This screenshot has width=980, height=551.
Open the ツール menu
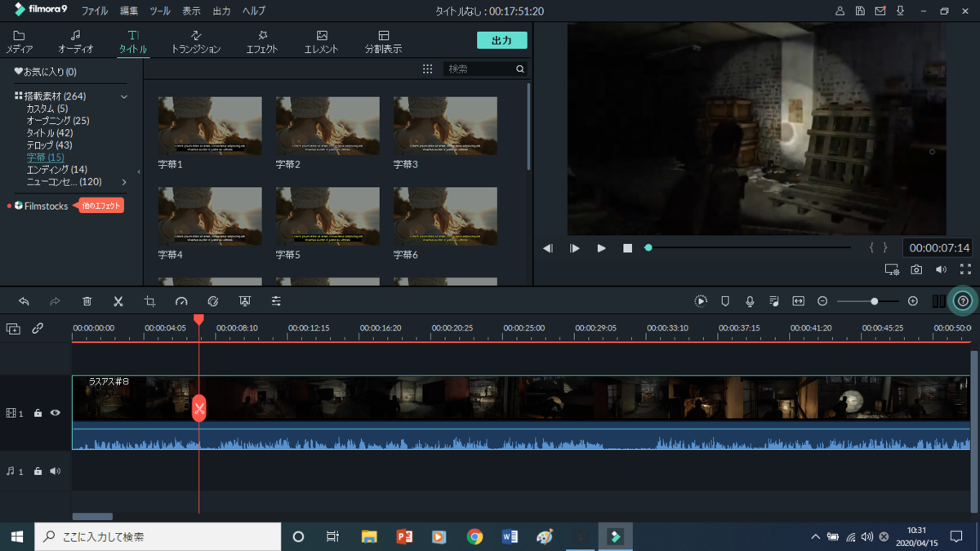pos(160,11)
